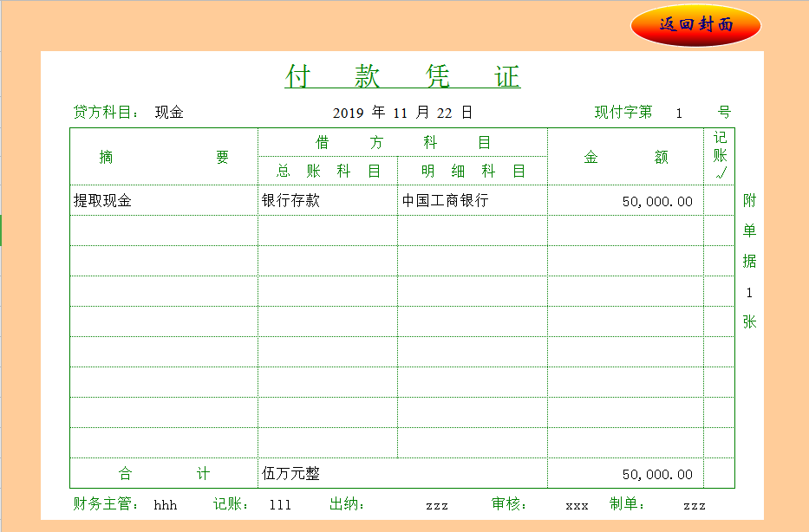The image size is (809, 532).
Task: Select the 审核 name xxx
Action: click(577, 505)
